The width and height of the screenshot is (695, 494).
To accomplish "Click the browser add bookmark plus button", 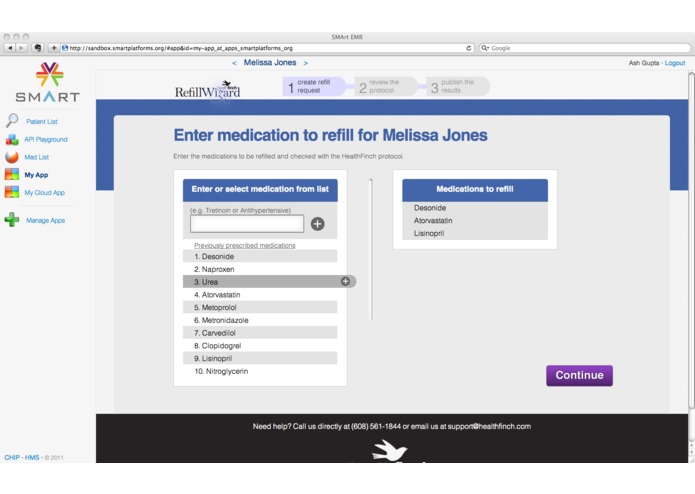I will click(54, 48).
